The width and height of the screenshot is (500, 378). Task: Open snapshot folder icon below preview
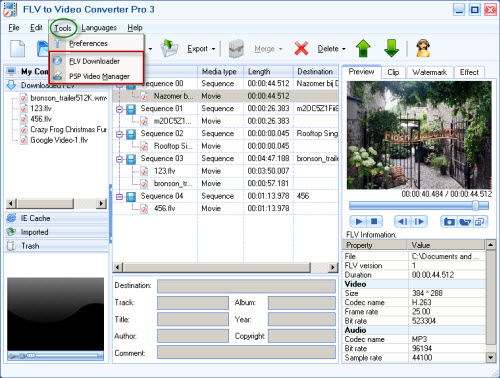point(465,222)
